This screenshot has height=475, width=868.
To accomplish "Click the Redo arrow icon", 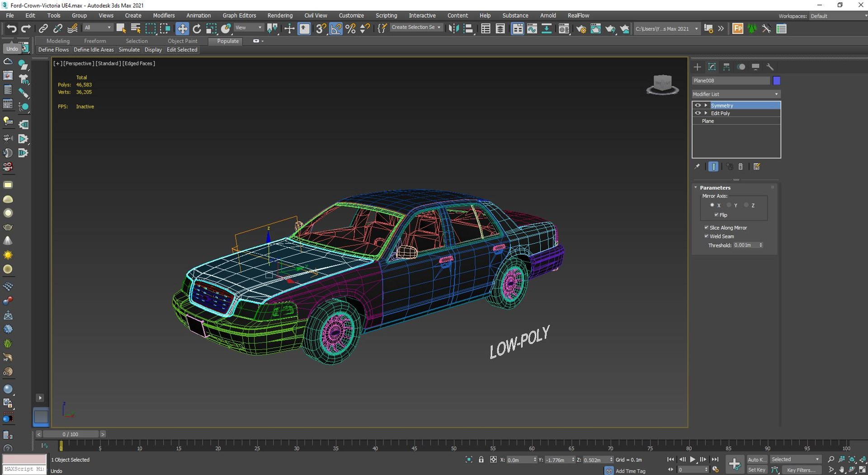I will tap(26, 28).
